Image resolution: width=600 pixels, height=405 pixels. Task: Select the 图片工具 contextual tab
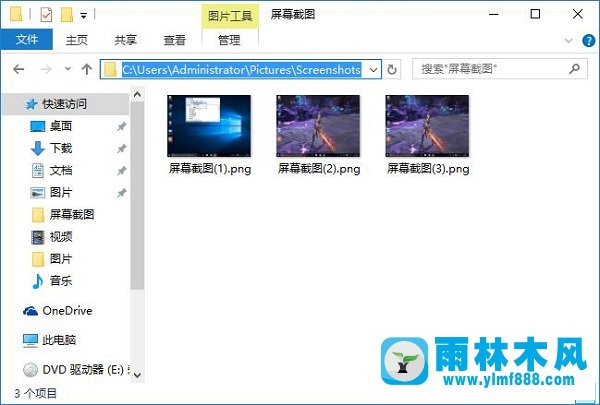click(230, 16)
